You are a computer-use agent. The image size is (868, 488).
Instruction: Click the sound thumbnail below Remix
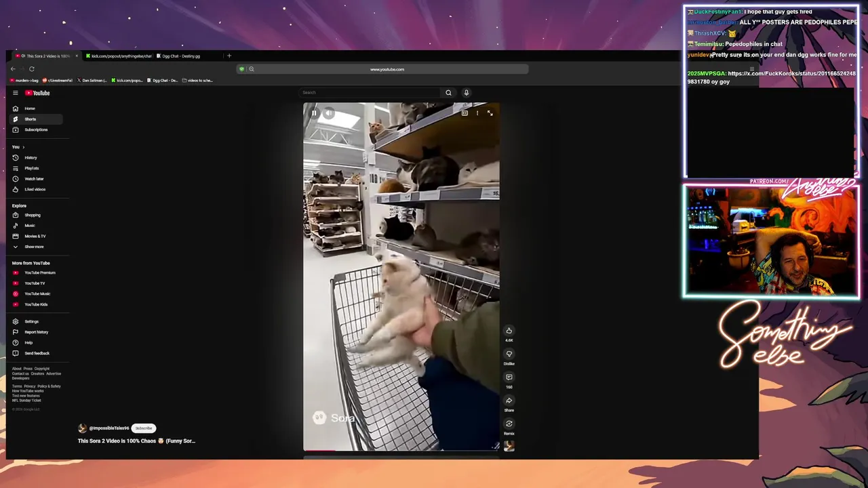509,445
